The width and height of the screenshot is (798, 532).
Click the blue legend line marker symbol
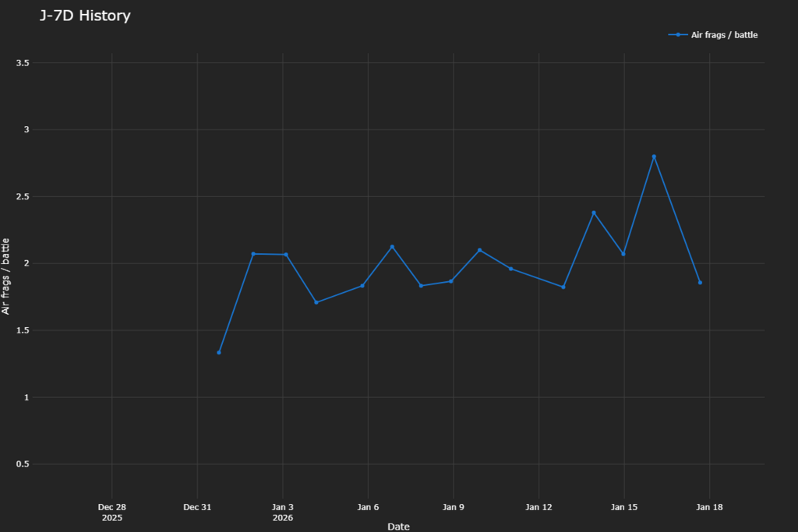coord(678,35)
